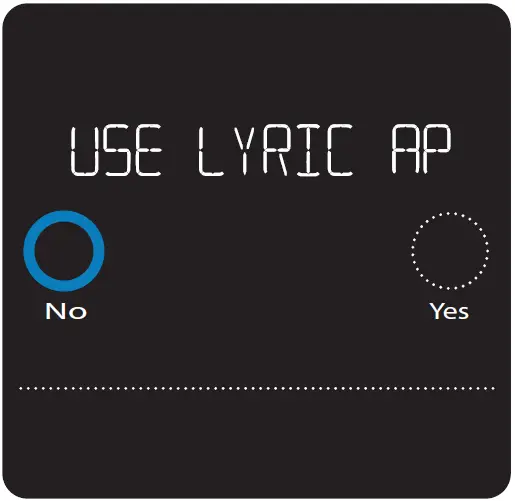Click the center of the dotted Yes ring

click(450, 251)
